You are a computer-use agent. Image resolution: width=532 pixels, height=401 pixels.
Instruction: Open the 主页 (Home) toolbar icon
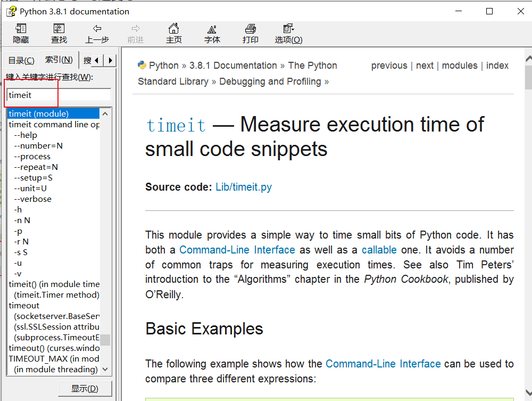point(174,34)
